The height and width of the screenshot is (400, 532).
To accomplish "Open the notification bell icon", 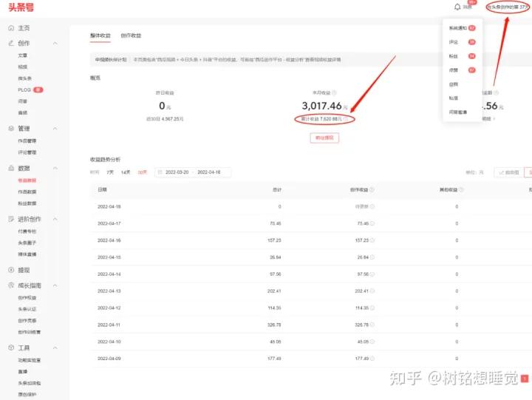I will tap(457, 7).
